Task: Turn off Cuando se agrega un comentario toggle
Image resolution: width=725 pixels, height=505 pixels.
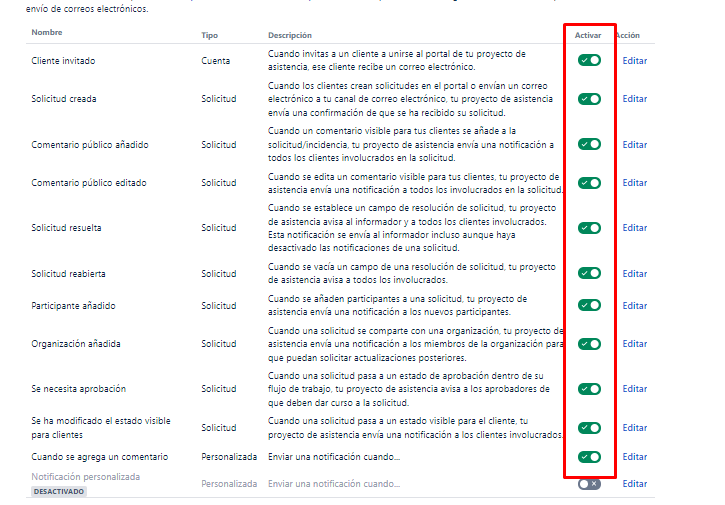Action: point(589,457)
